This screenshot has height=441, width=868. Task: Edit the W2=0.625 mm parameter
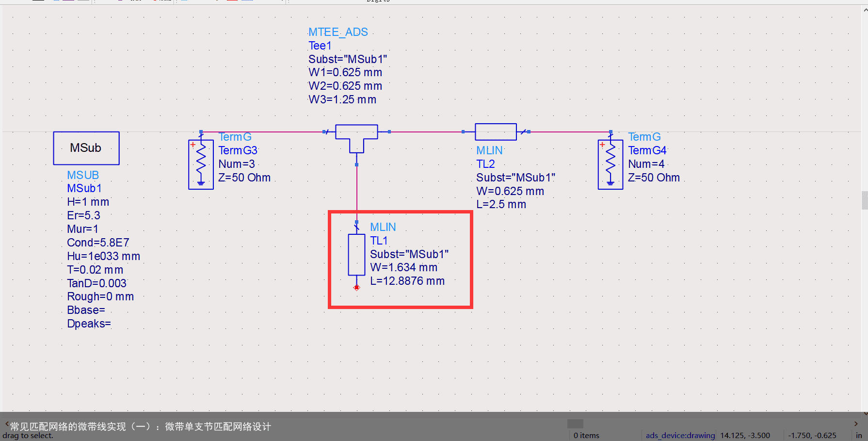tap(345, 86)
